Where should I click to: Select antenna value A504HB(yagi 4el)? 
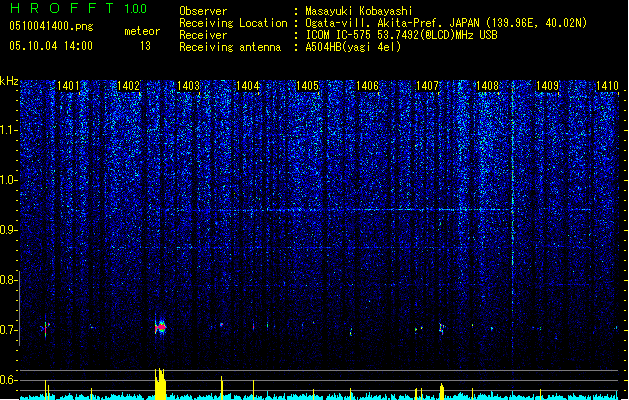(353, 47)
